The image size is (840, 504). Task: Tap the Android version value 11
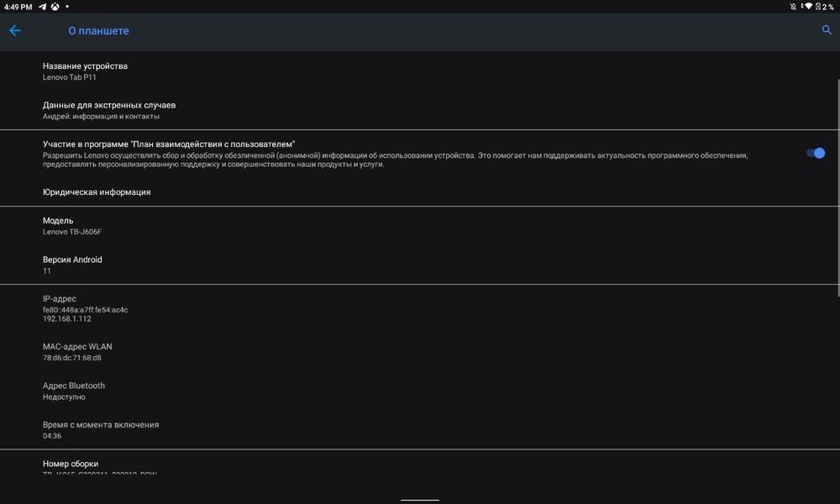(x=46, y=271)
